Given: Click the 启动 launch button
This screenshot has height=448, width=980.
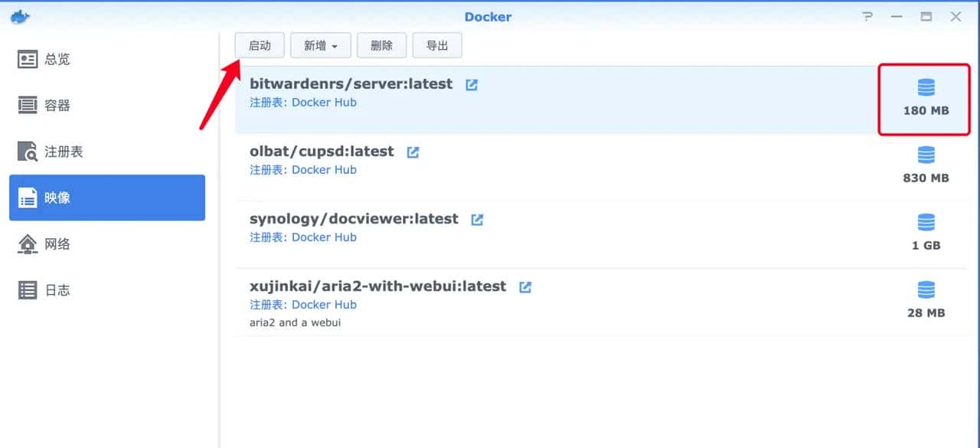Looking at the screenshot, I should [260, 45].
